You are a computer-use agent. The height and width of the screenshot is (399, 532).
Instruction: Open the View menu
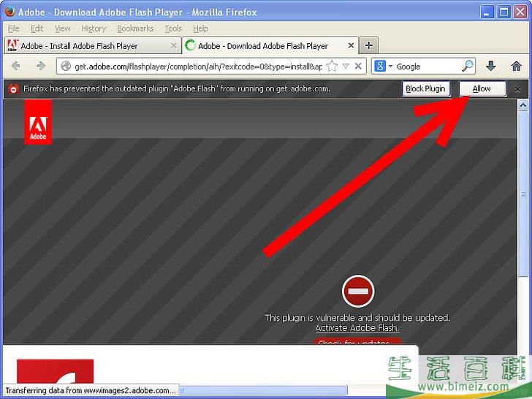[62, 28]
